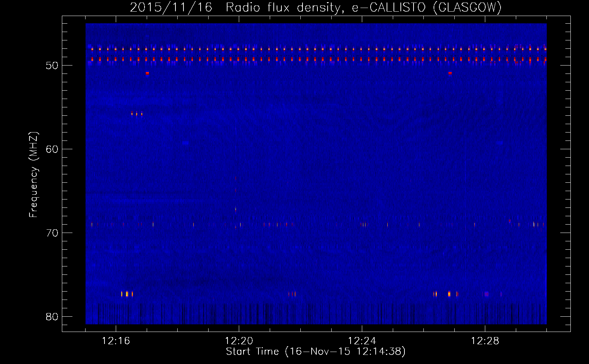
Task: Click the 12:28 time tick label
Action: point(485,341)
